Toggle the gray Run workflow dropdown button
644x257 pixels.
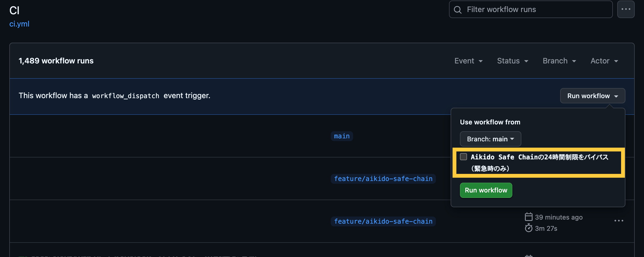[592, 96]
